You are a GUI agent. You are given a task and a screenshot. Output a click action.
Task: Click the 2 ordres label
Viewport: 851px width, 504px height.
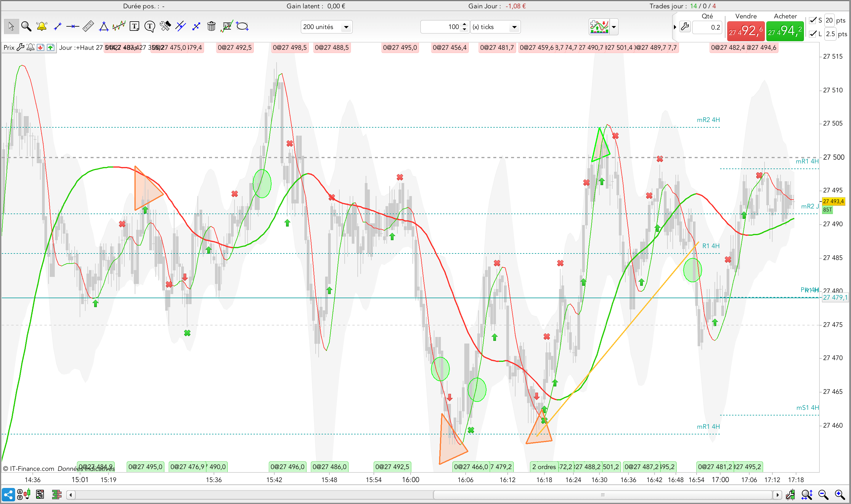click(544, 467)
